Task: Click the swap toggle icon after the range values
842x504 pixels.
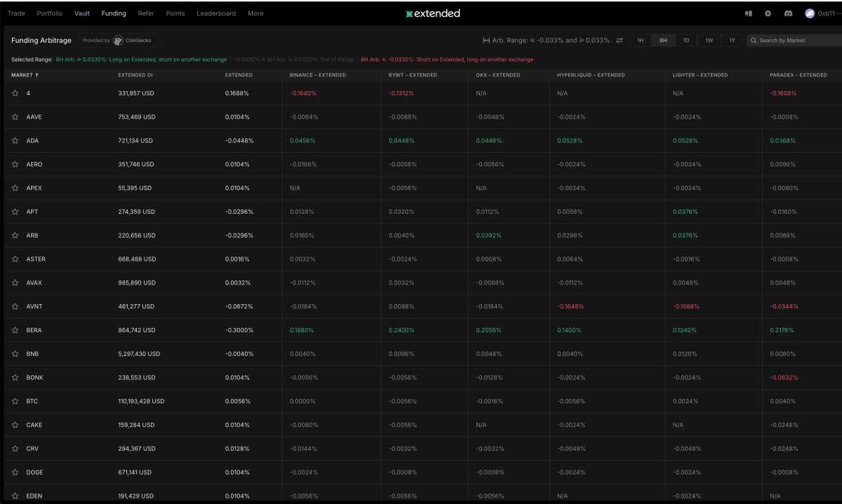Action: coord(619,41)
